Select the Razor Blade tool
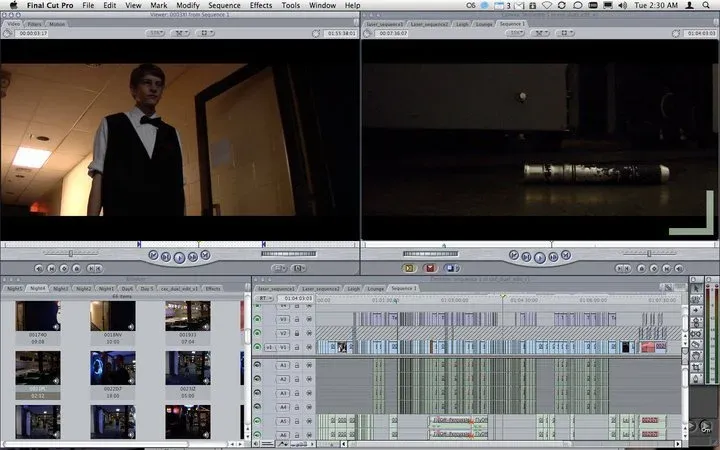 click(x=697, y=345)
